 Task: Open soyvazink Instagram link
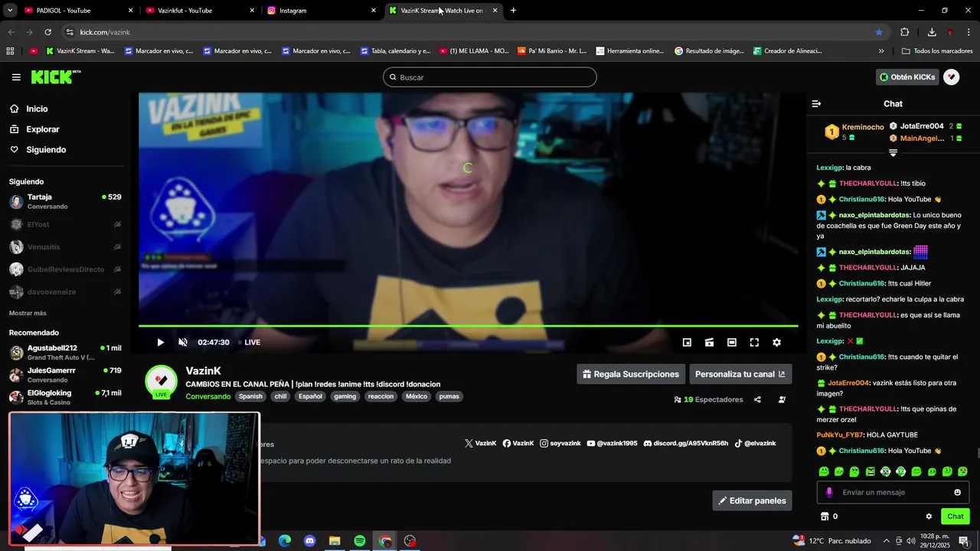click(560, 443)
